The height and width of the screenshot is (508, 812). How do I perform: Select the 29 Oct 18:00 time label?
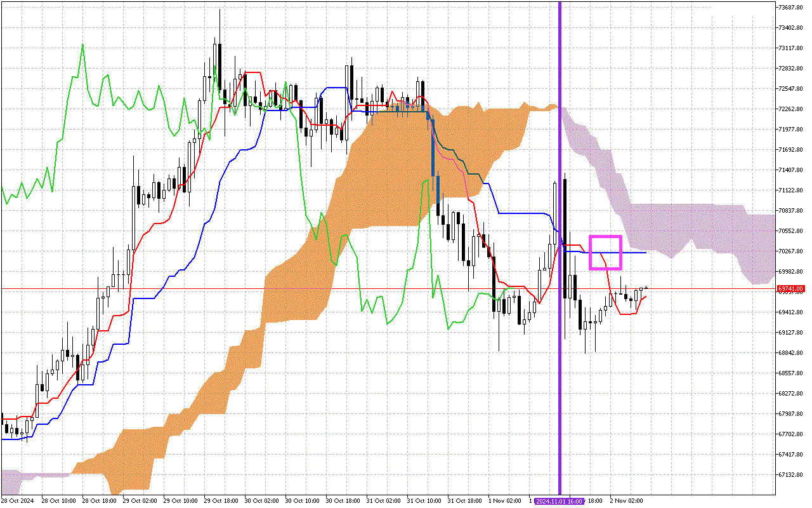220,501
